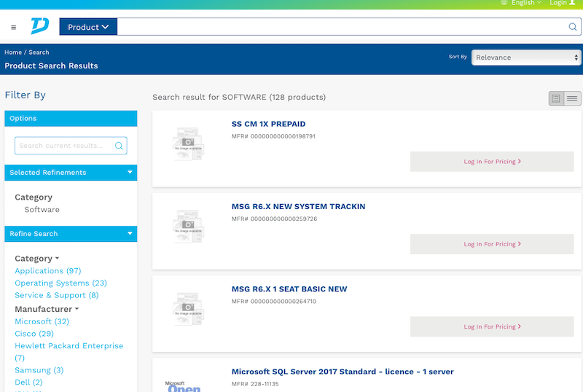Click the D company logo
This screenshot has width=583, height=392.
point(39,26)
